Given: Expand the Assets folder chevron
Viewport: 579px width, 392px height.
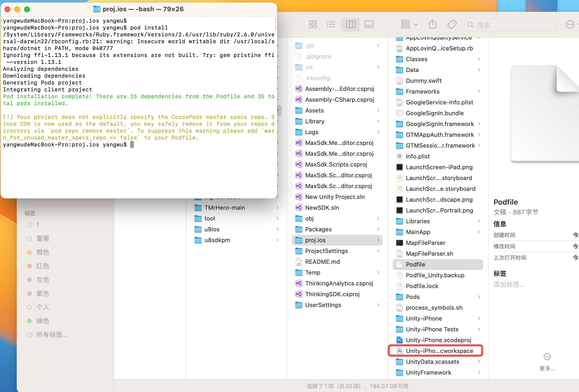Looking at the screenshot, I should click(x=378, y=110).
